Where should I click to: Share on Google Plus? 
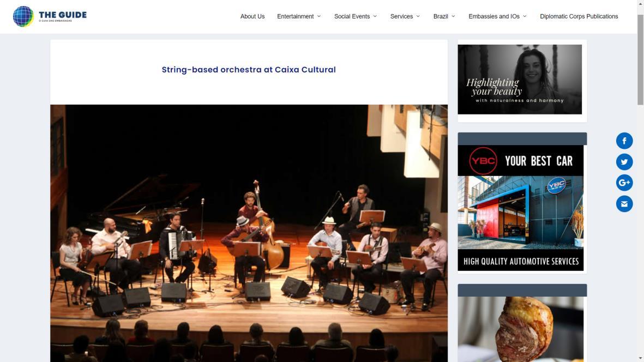(x=624, y=183)
